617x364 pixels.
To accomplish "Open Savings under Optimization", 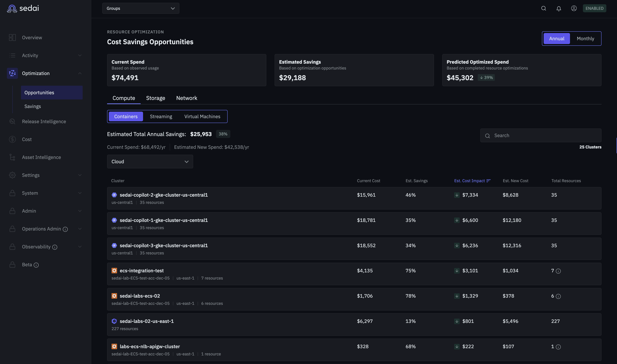I will click(x=33, y=106).
